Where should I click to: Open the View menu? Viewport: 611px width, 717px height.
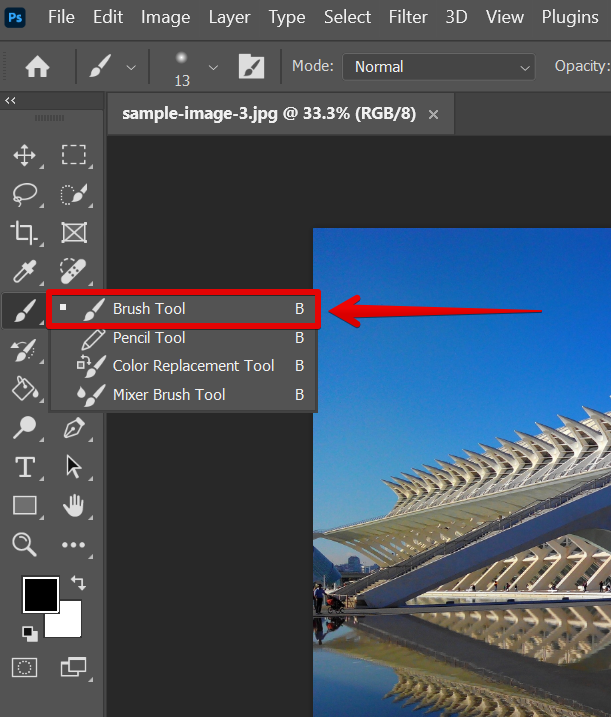click(504, 17)
